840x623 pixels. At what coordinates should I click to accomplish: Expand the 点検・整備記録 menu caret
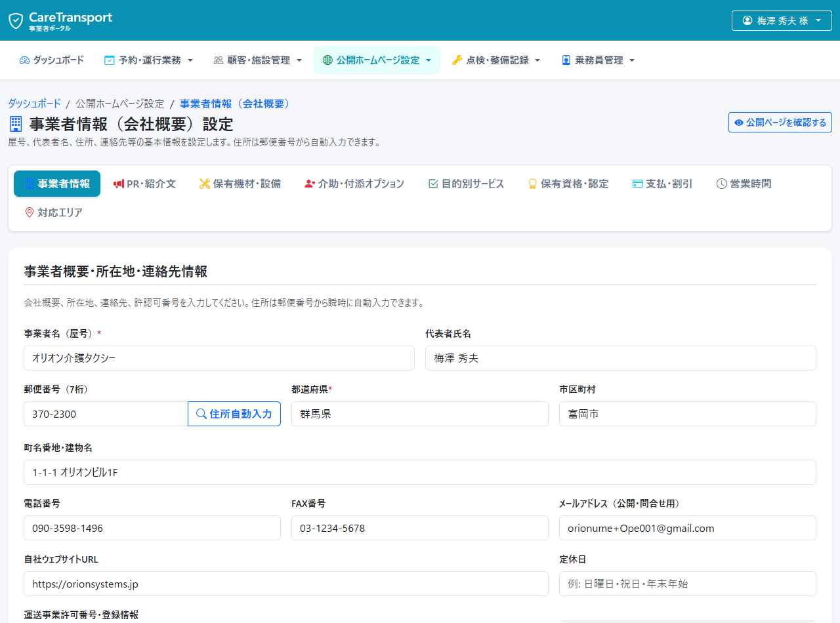[x=537, y=60]
